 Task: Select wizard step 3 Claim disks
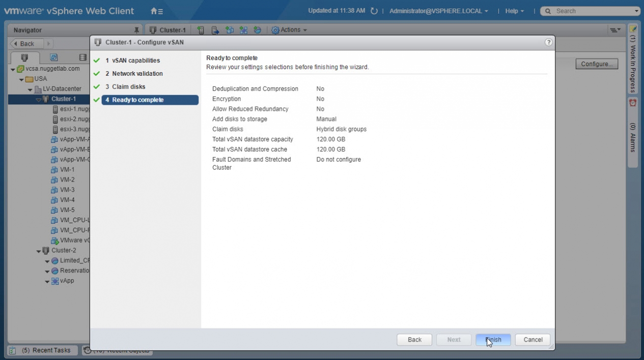pos(128,87)
